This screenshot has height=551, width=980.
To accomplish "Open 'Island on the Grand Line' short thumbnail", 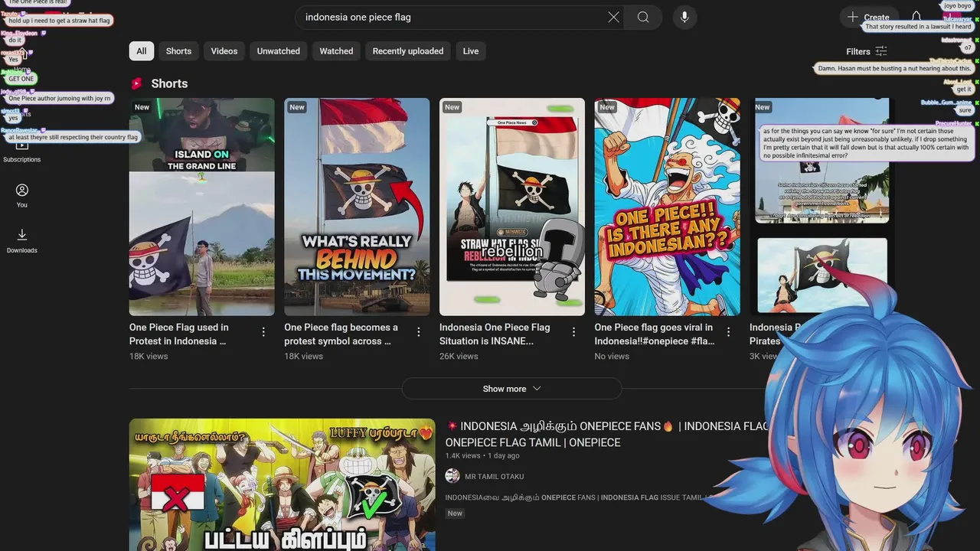I will click(x=201, y=207).
